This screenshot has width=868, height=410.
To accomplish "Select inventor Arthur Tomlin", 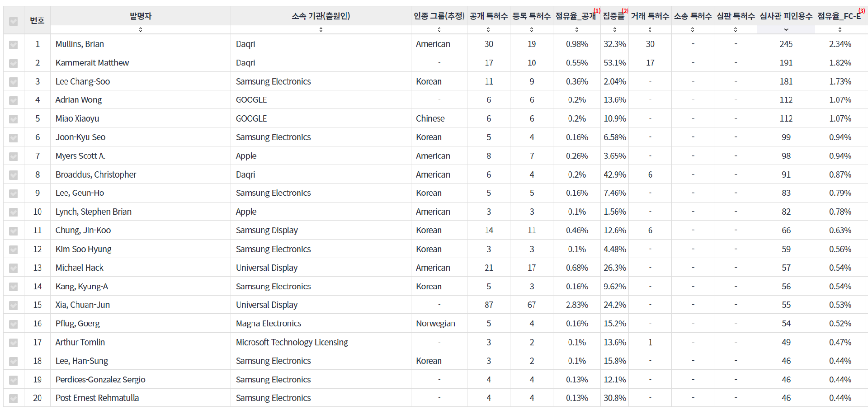I will click(x=80, y=342).
